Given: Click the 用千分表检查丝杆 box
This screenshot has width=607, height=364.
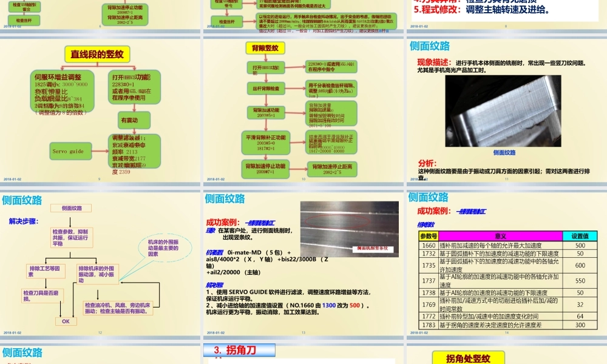Looking at the screenshot, I should click(331, 89).
